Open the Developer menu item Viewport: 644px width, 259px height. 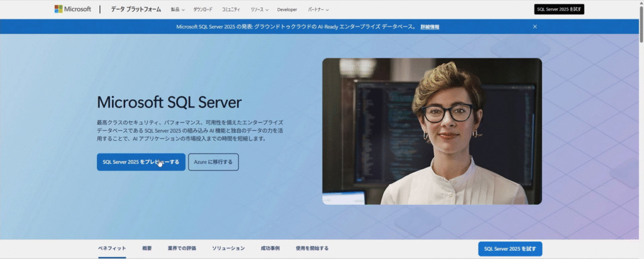287,9
